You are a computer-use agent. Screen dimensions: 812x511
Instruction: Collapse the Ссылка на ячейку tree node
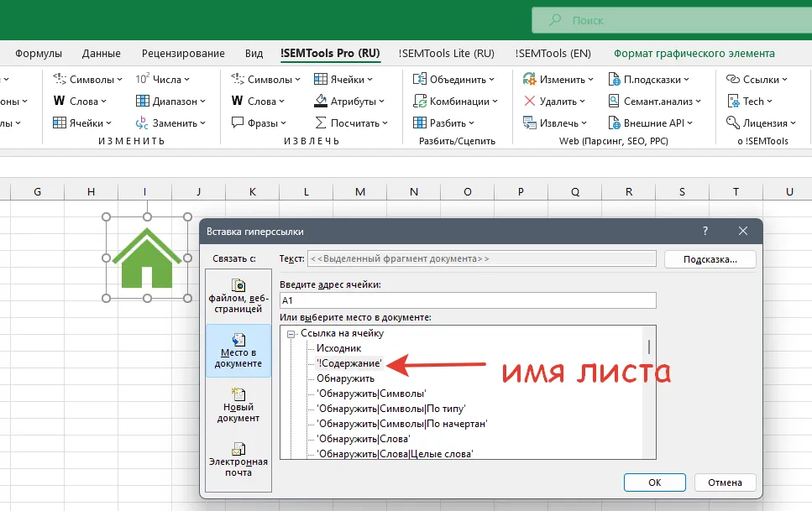tap(291, 334)
